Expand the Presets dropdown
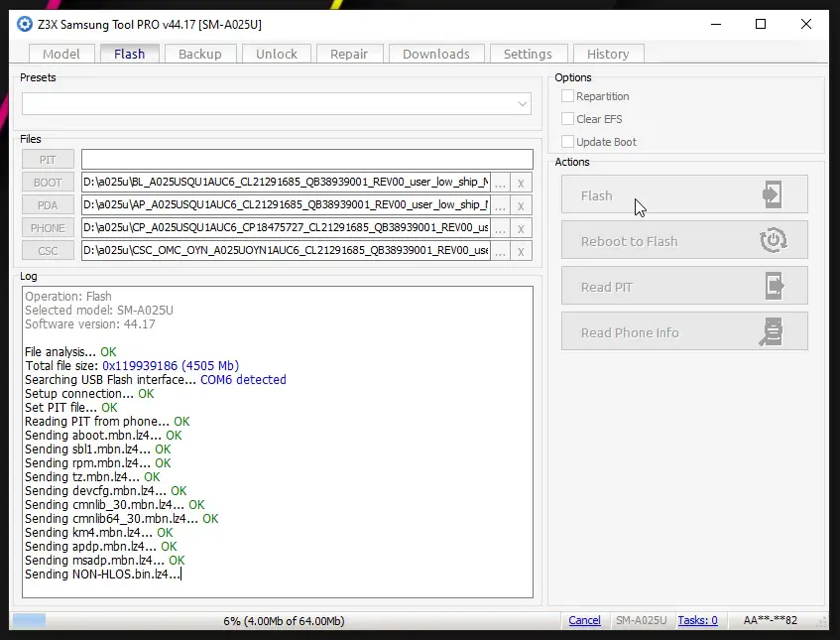 pyautogui.click(x=522, y=104)
